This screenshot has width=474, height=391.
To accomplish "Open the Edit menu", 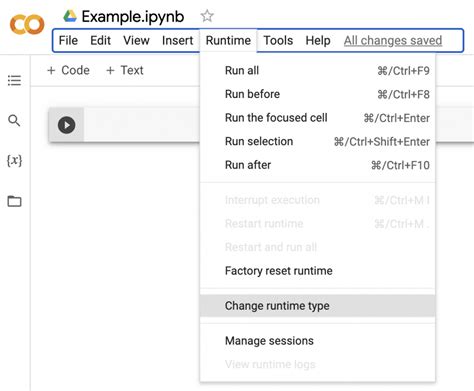I will click(100, 40).
